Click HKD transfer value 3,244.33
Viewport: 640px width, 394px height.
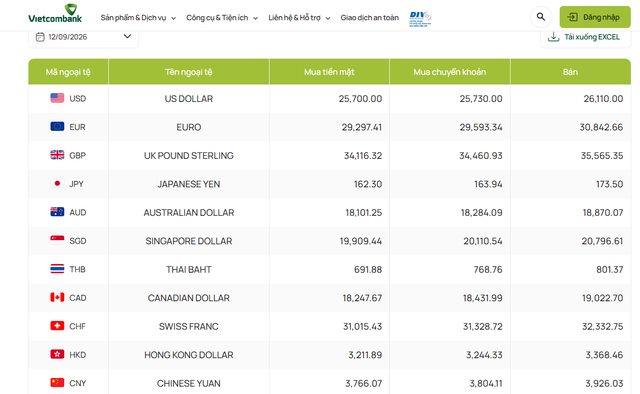tap(484, 355)
